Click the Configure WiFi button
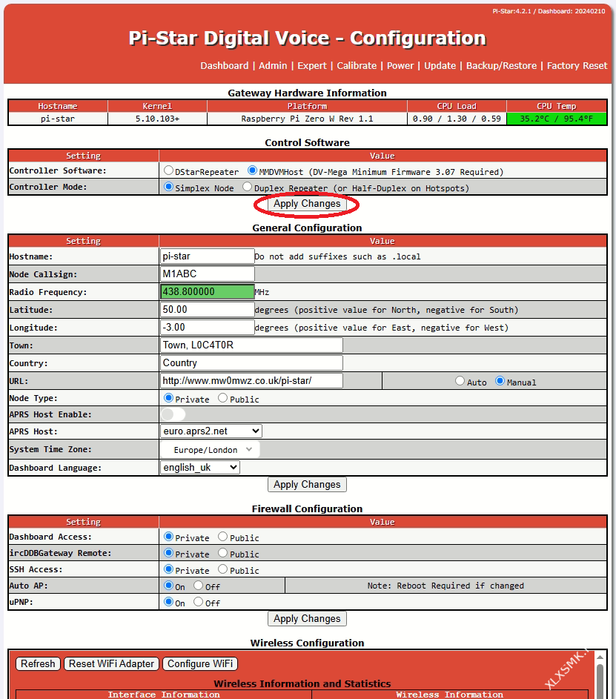616x699 pixels. [200, 663]
